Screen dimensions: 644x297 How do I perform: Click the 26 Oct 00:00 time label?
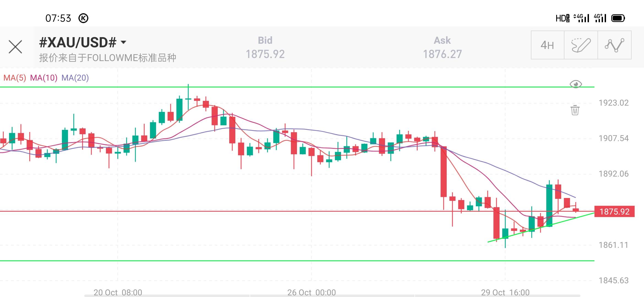pos(312,292)
